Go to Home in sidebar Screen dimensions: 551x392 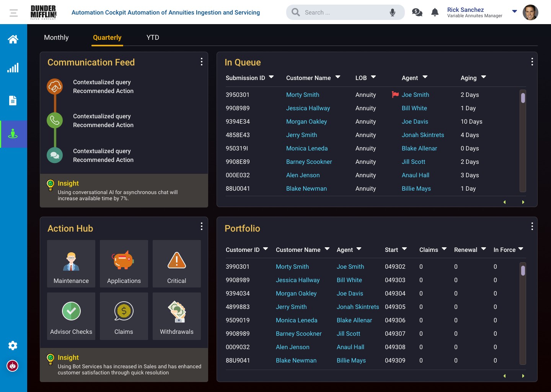pyautogui.click(x=13, y=39)
